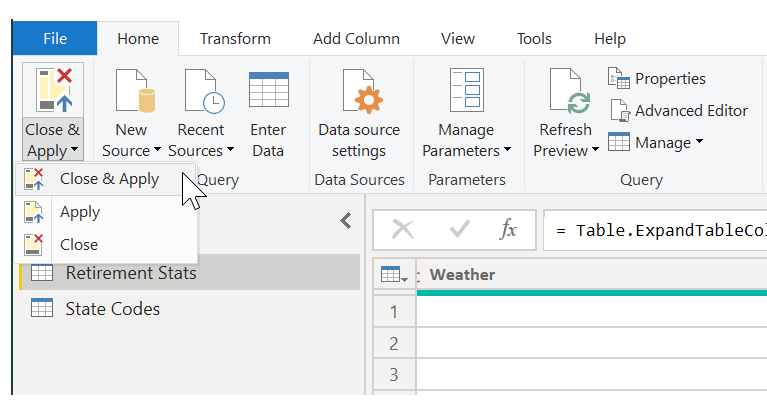Open the Add Column tab
The height and width of the screenshot is (402, 767).
pyautogui.click(x=356, y=39)
